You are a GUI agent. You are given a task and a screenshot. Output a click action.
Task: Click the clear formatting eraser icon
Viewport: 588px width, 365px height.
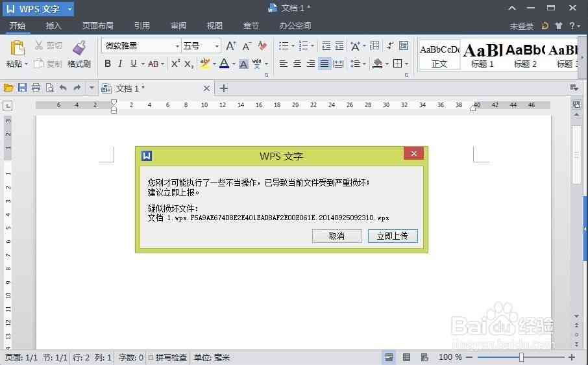262,45
